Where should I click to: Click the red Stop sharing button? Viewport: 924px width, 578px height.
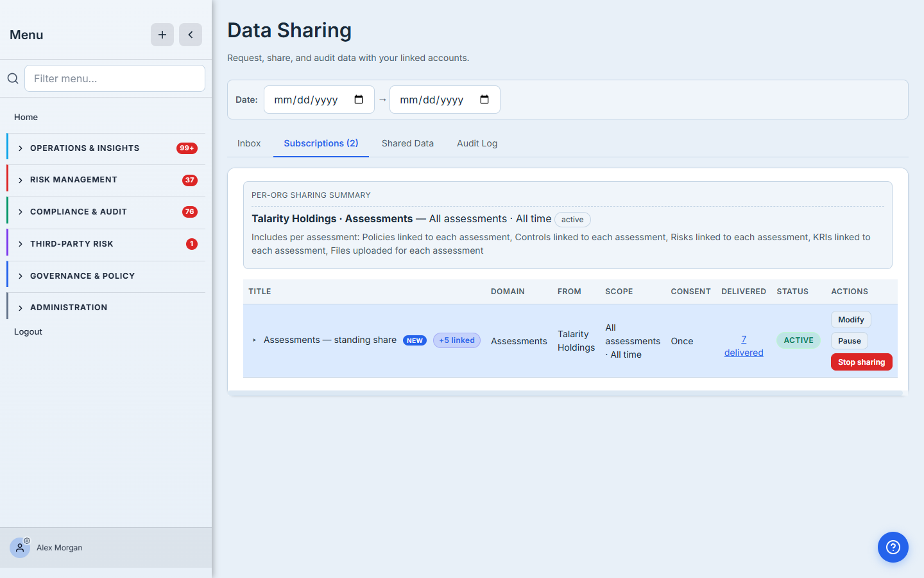[x=861, y=362]
